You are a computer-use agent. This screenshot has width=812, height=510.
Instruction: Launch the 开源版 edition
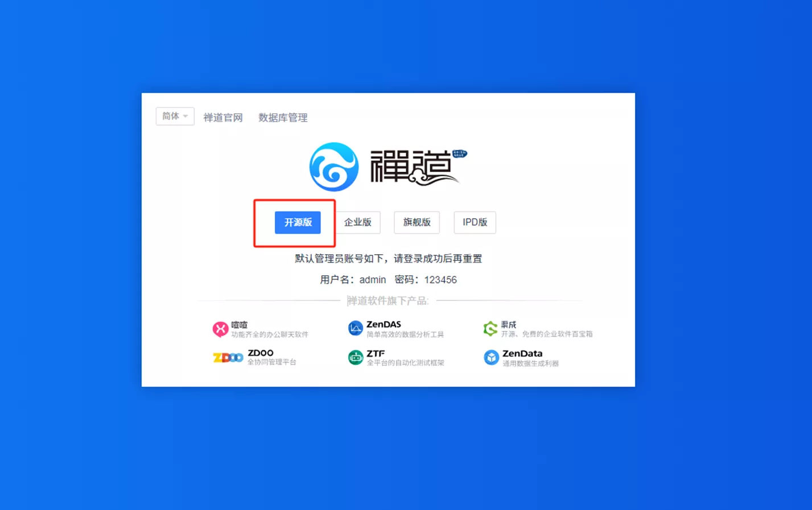298,222
